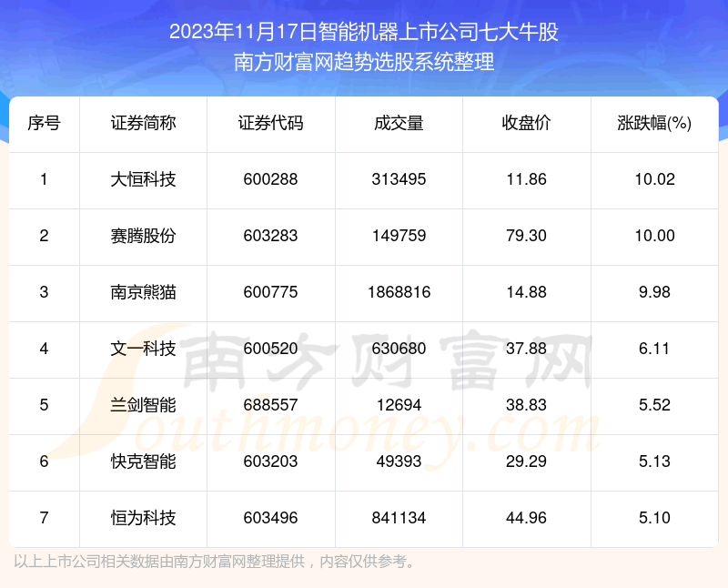This screenshot has height=588, width=728.
Task: Select stock name 大恒科技
Action: click(x=143, y=179)
